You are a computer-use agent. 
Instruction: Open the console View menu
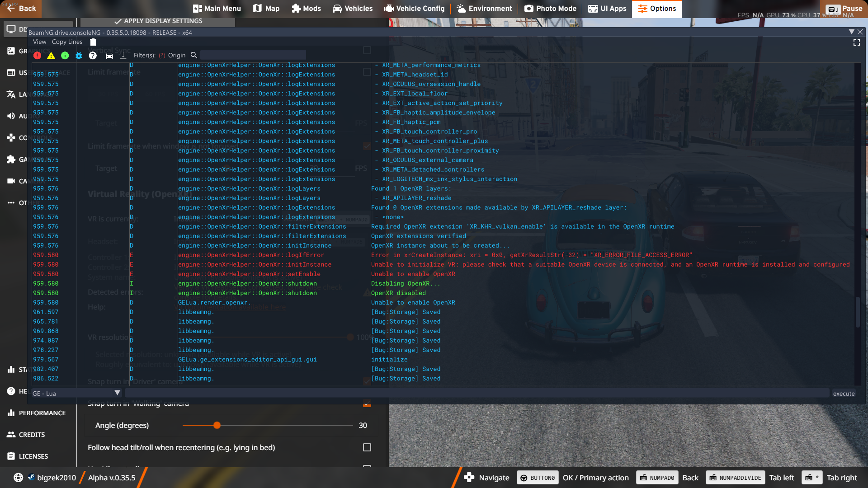click(39, 42)
